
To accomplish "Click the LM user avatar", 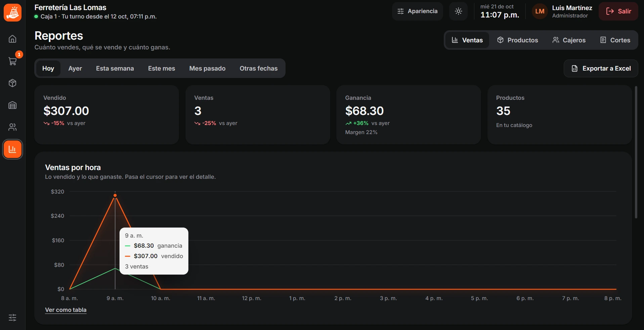I will point(540,11).
